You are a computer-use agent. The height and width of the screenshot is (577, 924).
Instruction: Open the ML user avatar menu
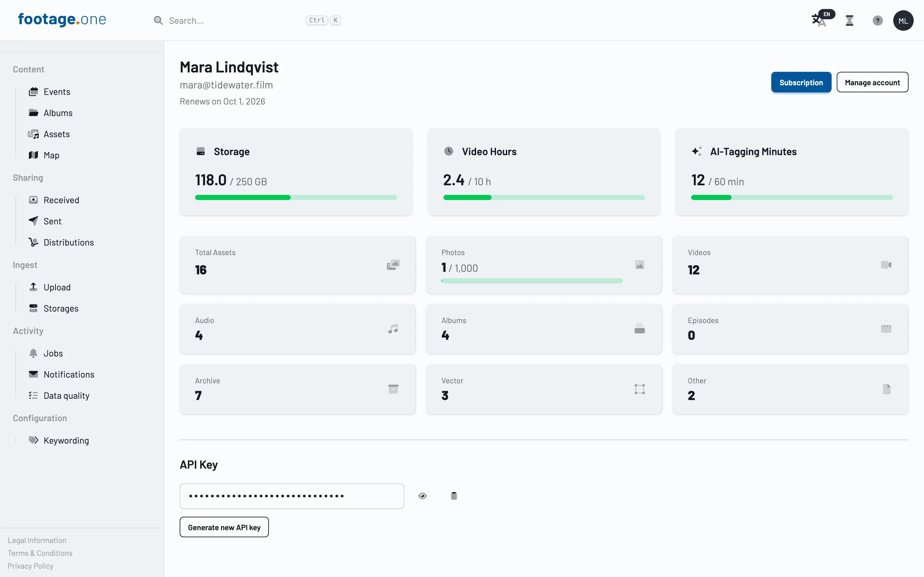point(903,21)
